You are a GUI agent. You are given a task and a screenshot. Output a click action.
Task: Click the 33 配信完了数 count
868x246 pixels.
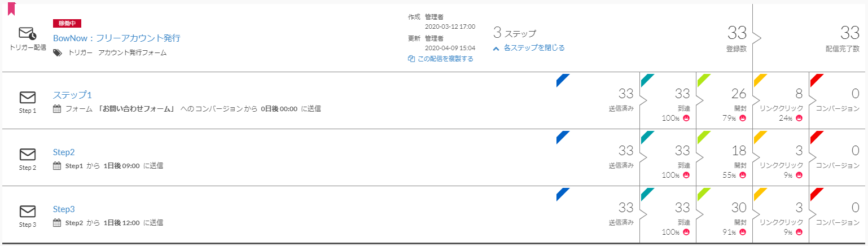coord(849,32)
